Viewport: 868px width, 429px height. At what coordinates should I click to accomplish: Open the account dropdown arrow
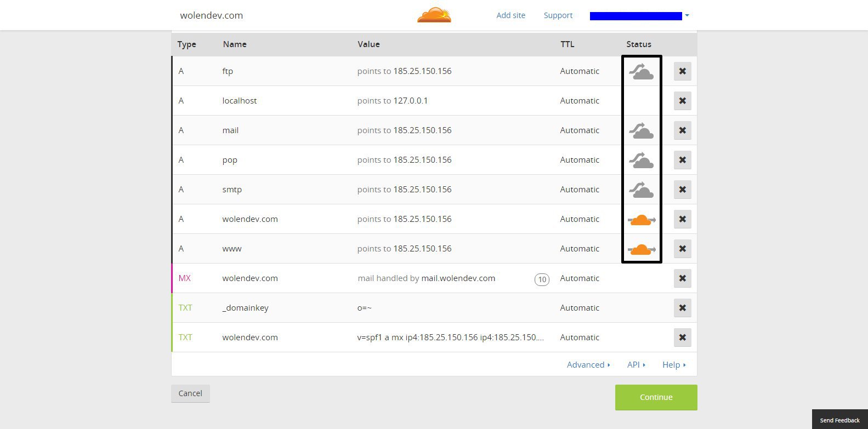[x=687, y=16]
